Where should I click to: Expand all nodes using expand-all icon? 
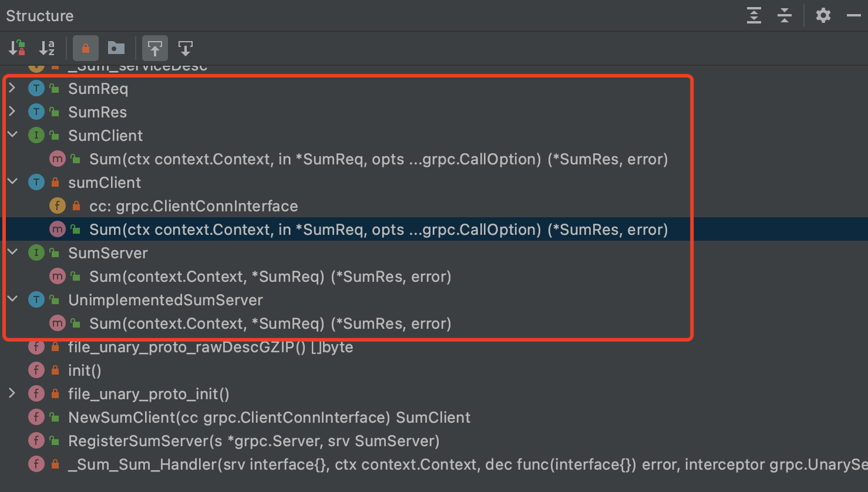[755, 16]
